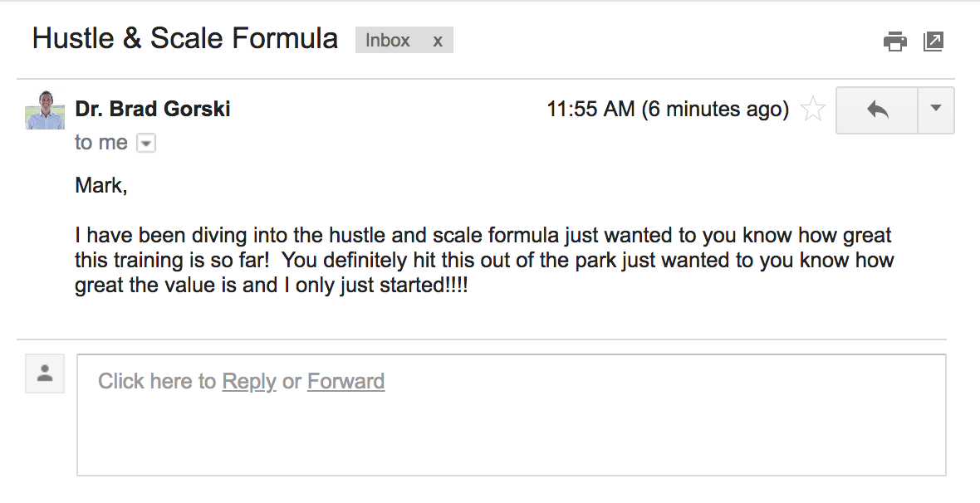Click the Inbox label tag
Viewport: 980px width, 503px height.
click(388, 41)
